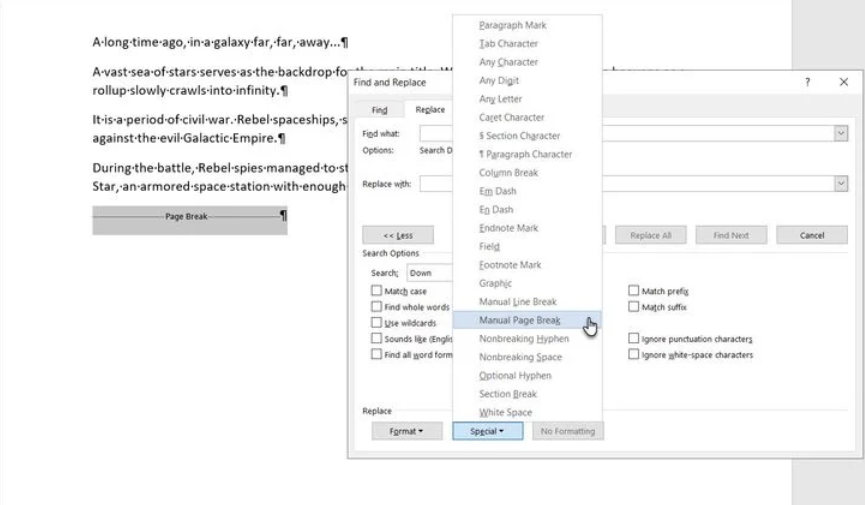Select Nonbreaking Space menu entry
Screen dimensions: 865x505
(x=520, y=357)
